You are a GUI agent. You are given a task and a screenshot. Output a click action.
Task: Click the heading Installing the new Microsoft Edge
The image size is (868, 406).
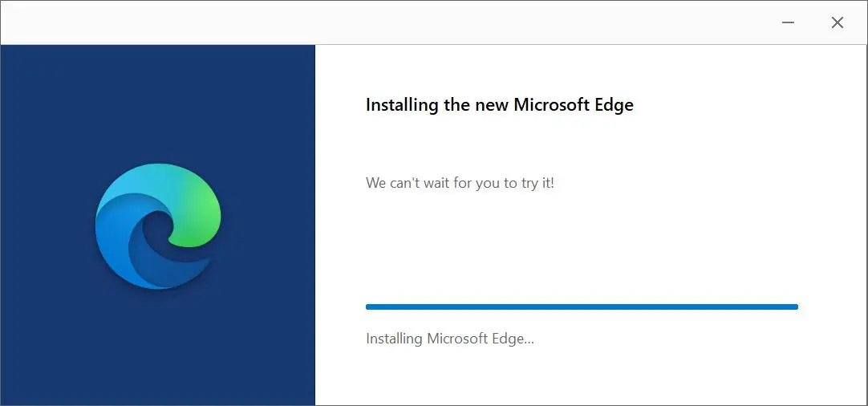point(499,104)
